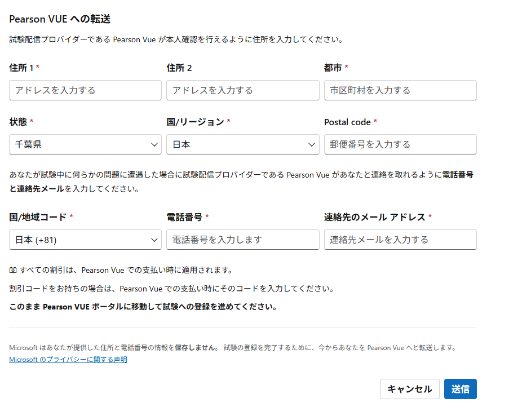This screenshot has width=509, height=420.
Task: Click the 都市 city input field
Action: [400, 90]
